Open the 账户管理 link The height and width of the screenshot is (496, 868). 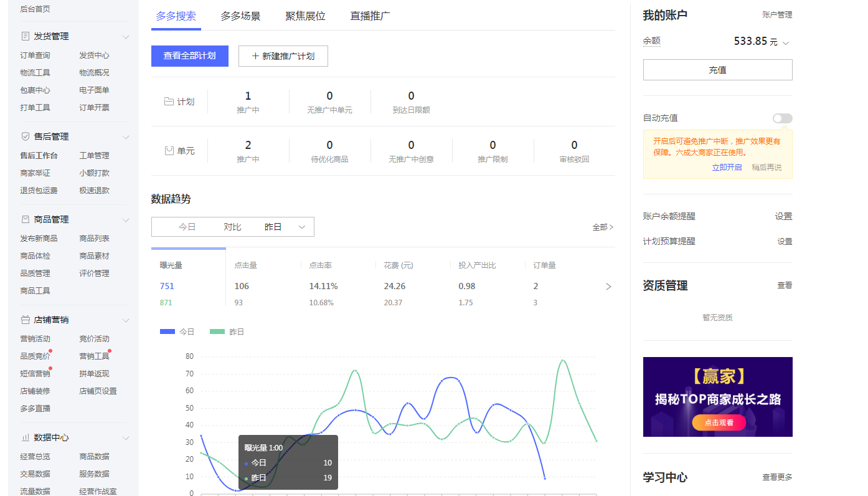pos(777,15)
